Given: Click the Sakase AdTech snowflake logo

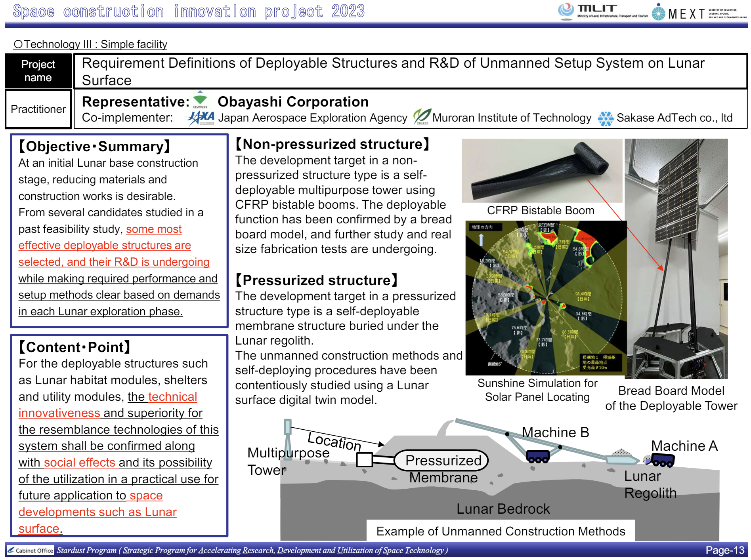Looking at the screenshot, I should click(x=606, y=118).
